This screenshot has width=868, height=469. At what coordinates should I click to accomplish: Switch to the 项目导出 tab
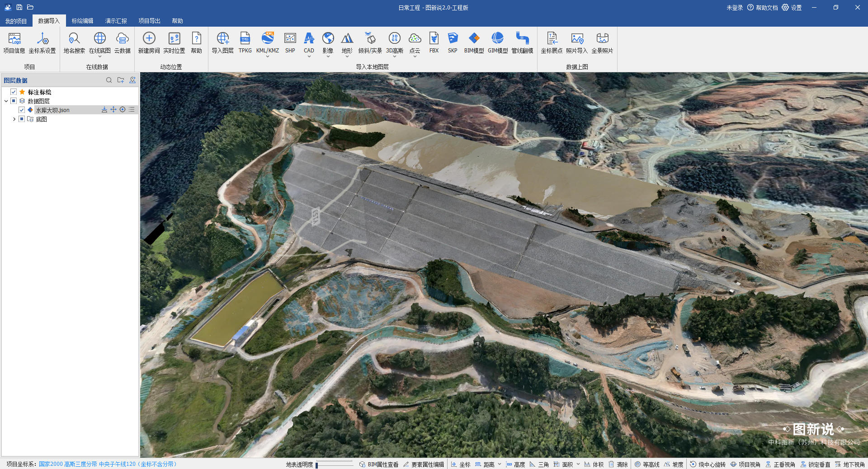point(149,21)
